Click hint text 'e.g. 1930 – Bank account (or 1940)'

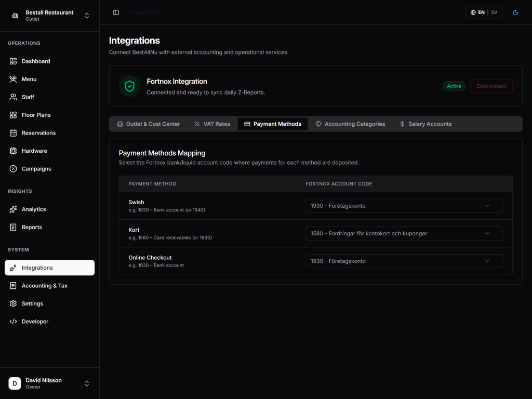(x=167, y=210)
